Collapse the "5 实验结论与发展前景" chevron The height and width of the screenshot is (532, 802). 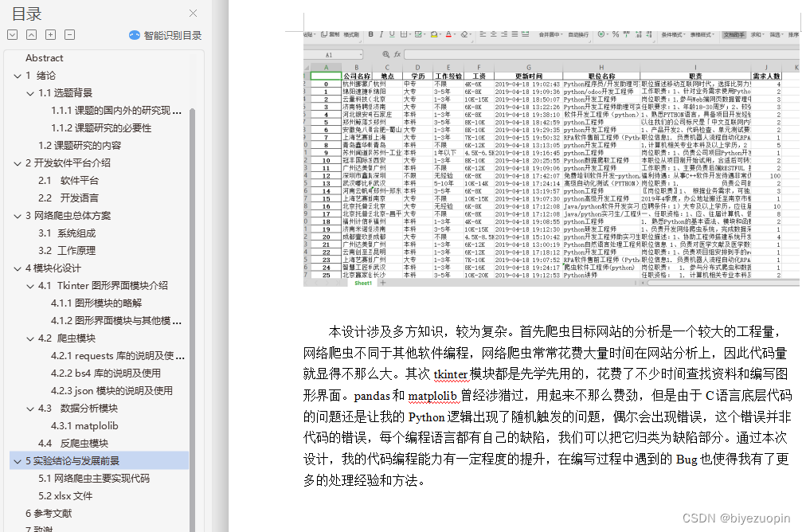coord(18,461)
